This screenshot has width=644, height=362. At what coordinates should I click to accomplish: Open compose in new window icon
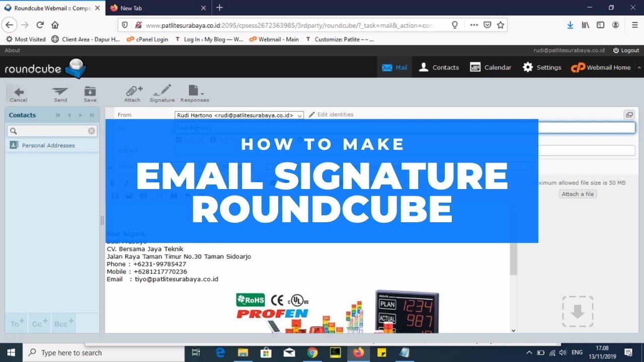point(629,115)
